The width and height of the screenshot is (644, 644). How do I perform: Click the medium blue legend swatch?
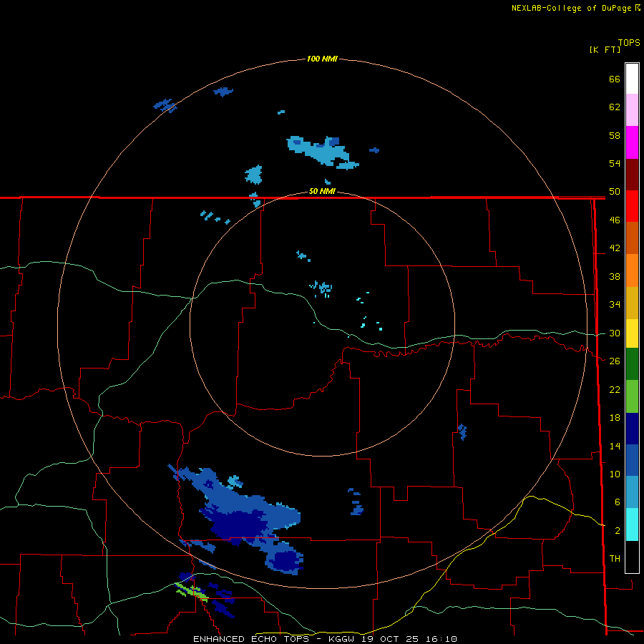[632, 460]
